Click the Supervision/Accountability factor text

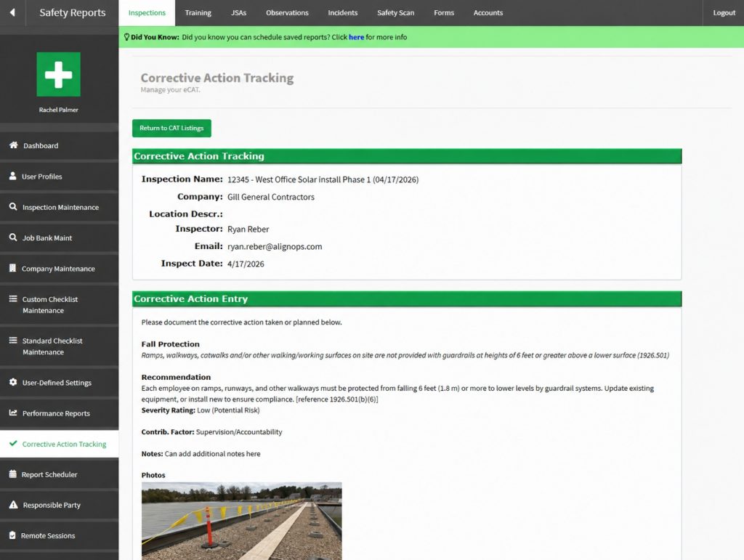point(239,432)
